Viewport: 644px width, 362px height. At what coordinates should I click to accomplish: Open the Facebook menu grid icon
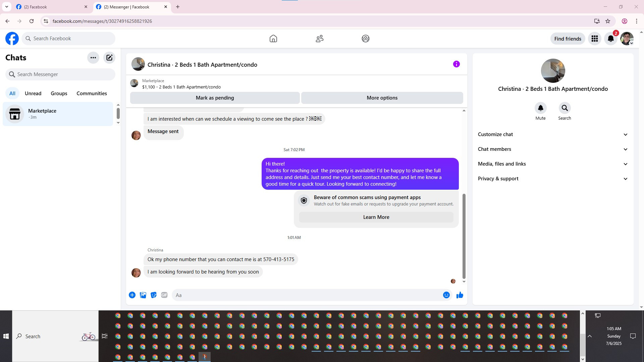pos(594,39)
